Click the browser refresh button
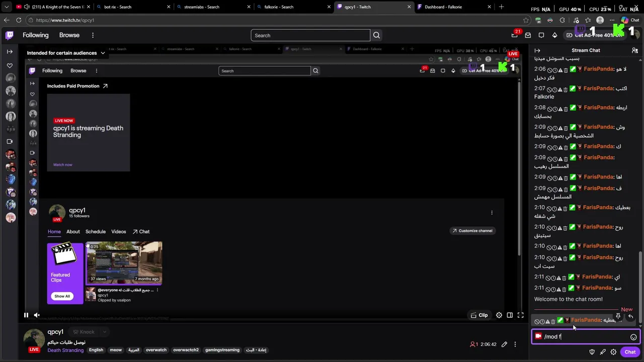The width and height of the screenshot is (644, 362). [x=19, y=20]
